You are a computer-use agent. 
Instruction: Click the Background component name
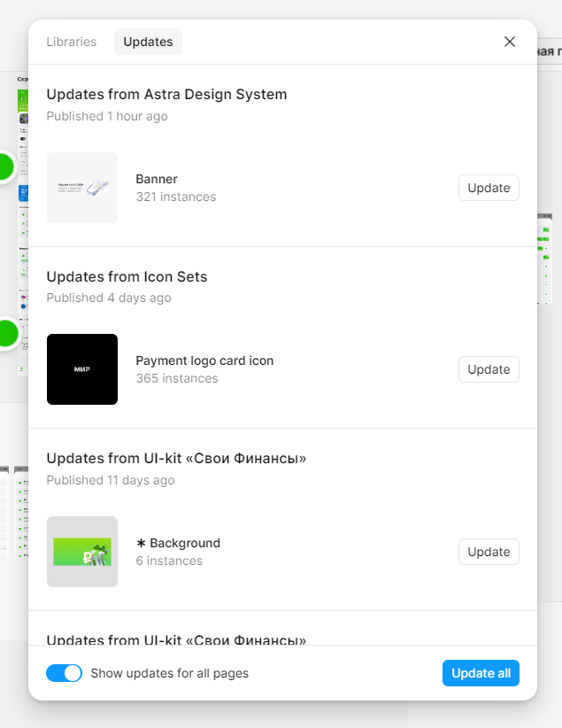click(178, 543)
